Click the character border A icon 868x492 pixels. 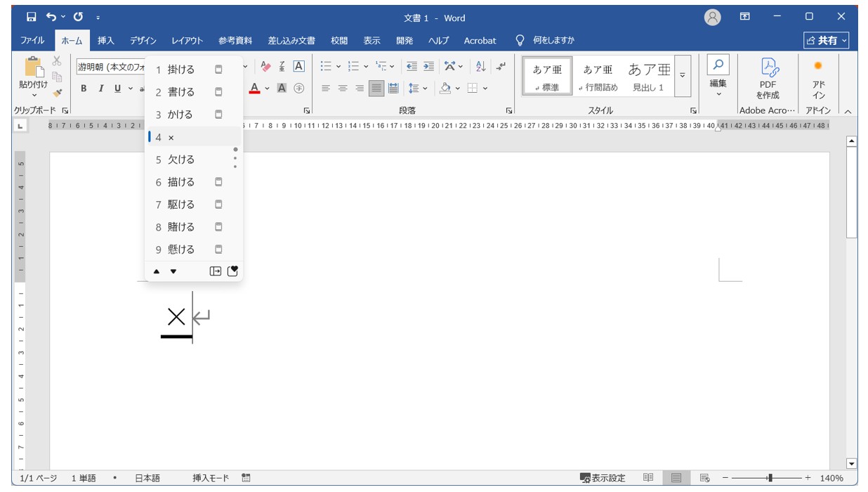pos(298,66)
